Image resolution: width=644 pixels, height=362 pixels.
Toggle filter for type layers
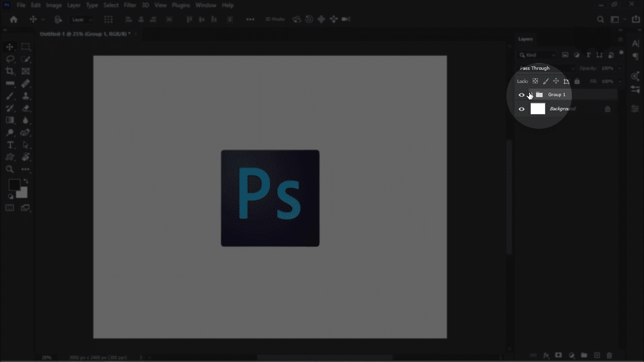[x=588, y=55]
